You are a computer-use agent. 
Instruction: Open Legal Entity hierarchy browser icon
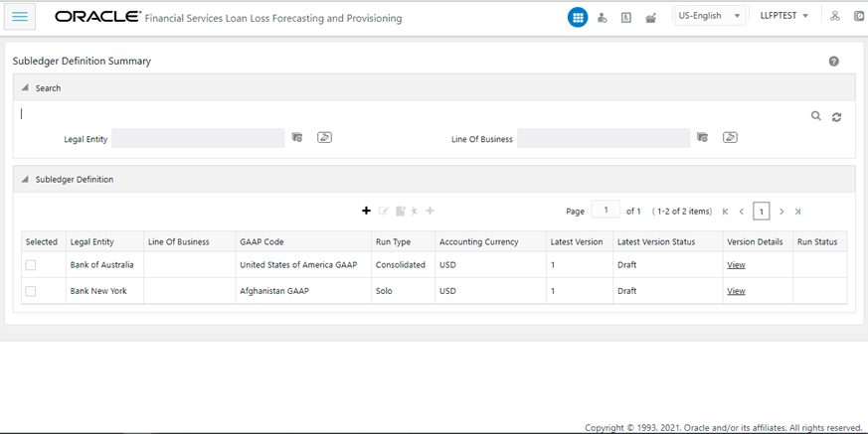[x=297, y=137]
